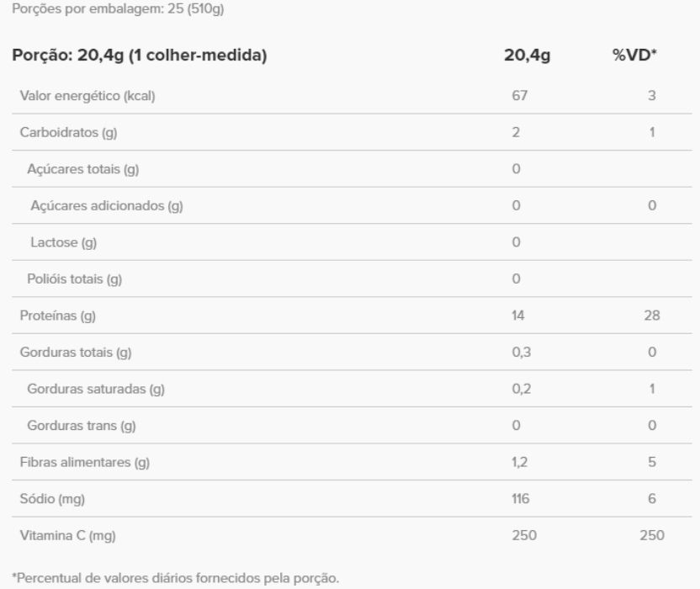Click the '%VD*' column header
This screenshot has height=589, width=700.
pos(636,56)
